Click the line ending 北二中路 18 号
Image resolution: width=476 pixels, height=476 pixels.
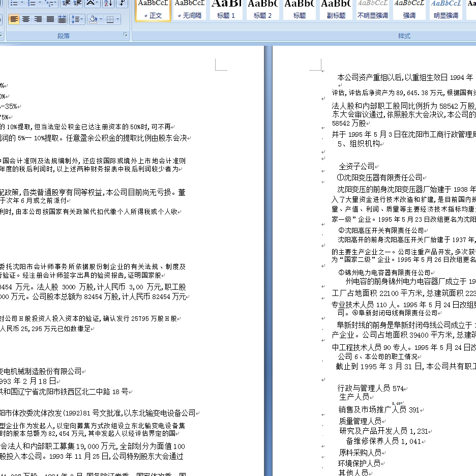[x=64, y=392]
